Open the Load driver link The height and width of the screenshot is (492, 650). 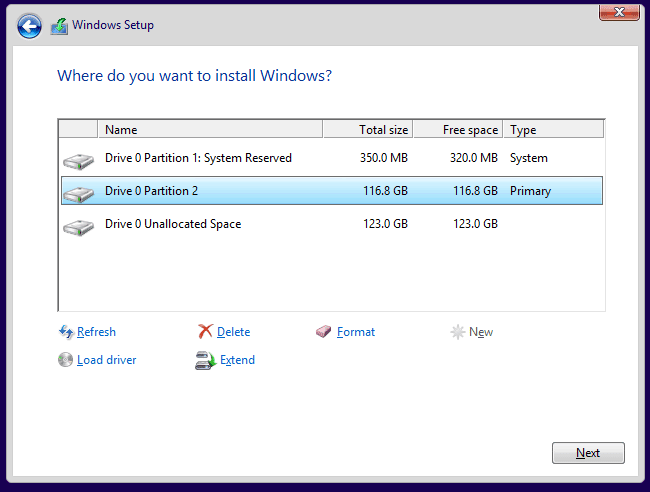106,360
